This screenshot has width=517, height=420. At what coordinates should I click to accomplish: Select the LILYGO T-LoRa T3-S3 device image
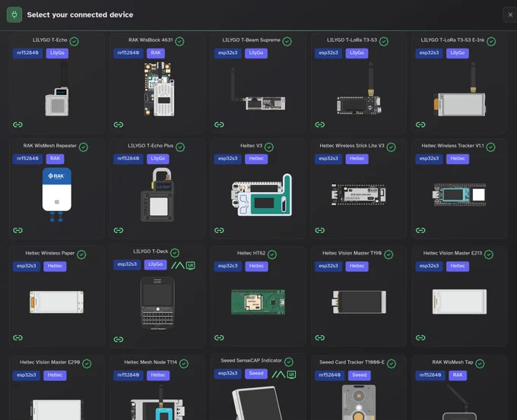359,88
